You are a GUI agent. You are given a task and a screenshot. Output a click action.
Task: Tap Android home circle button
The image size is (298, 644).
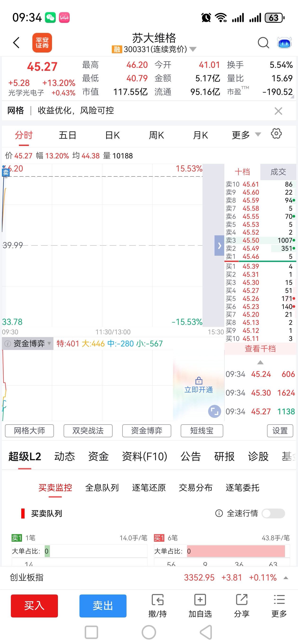click(x=149, y=632)
